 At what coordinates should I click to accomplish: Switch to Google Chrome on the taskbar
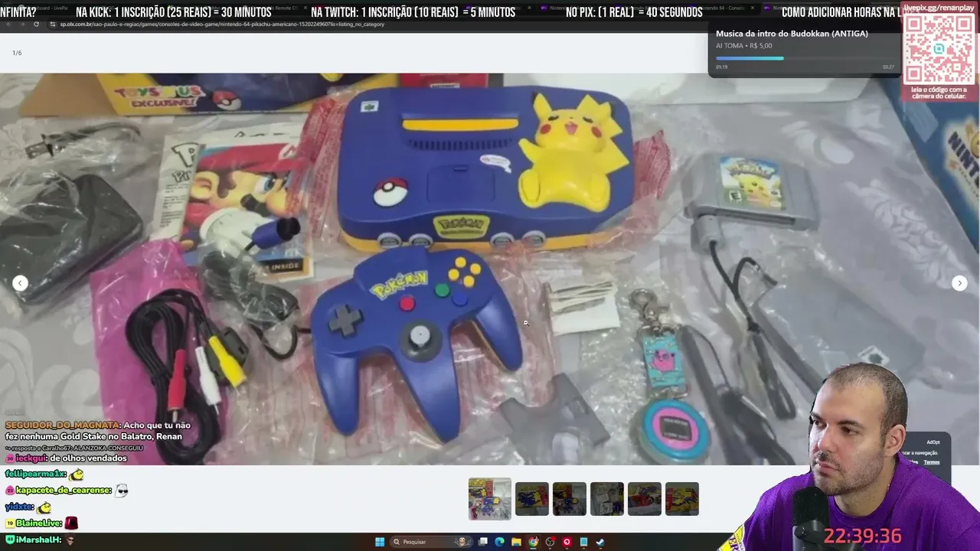click(x=534, y=542)
